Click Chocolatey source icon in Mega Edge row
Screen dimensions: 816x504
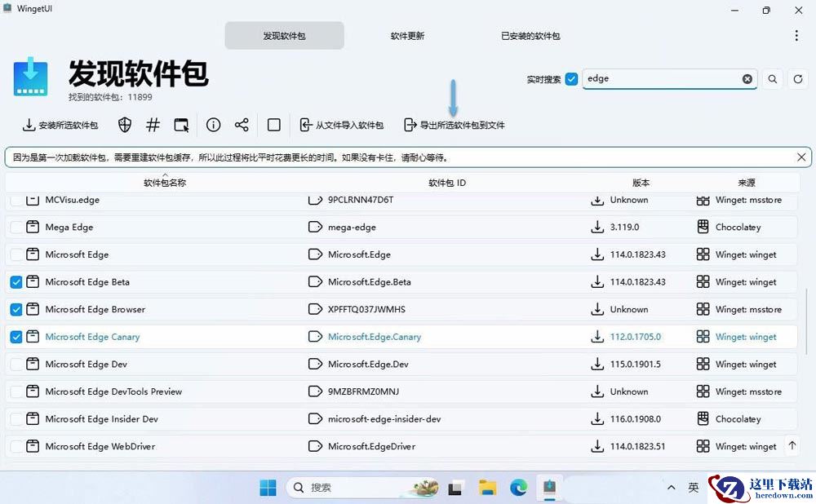(x=703, y=227)
